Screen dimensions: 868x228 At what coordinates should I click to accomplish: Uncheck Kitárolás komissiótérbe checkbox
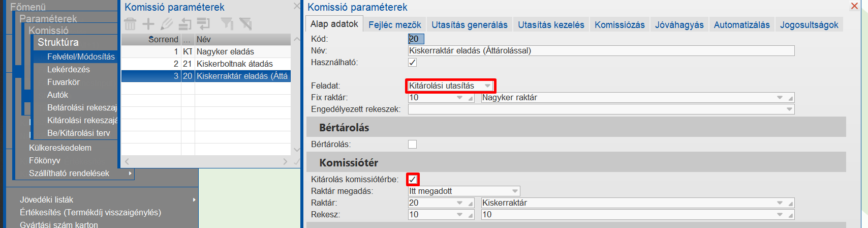point(412,179)
